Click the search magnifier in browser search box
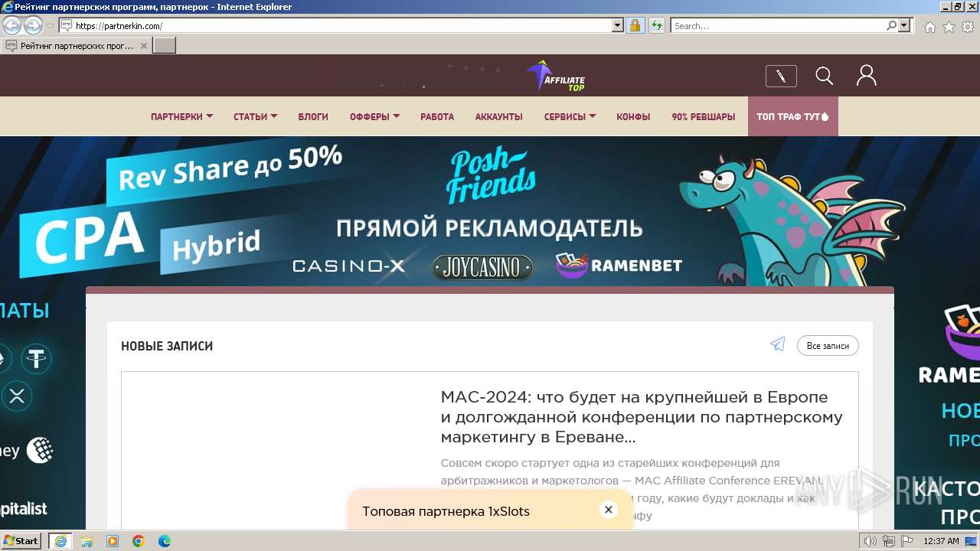Screen dimensions: 980x551 click(891, 25)
